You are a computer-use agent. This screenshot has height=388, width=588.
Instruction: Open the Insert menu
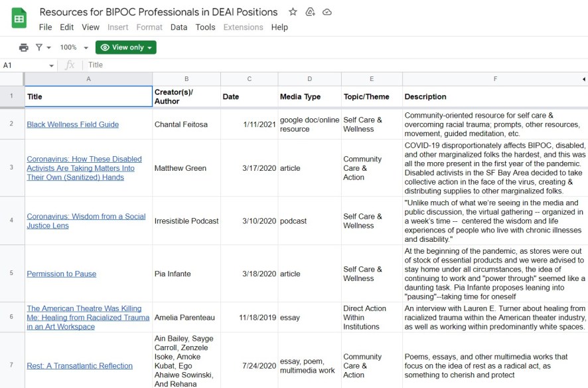pyautogui.click(x=117, y=27)
